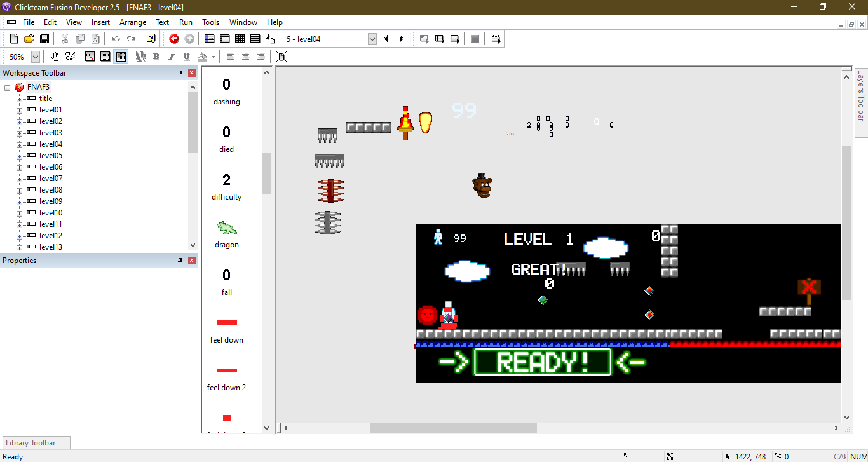The height and width of the screenshot is (462, 868).
Task: Collapse the FNAF3 tree node
Action: (8, 87)
